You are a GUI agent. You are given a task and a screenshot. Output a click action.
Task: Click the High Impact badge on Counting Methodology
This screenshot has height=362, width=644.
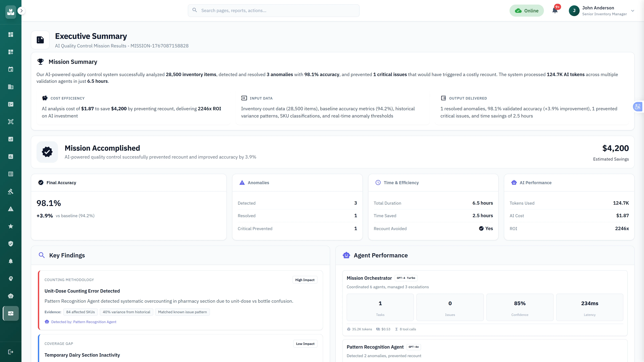[x=305, y=280]
